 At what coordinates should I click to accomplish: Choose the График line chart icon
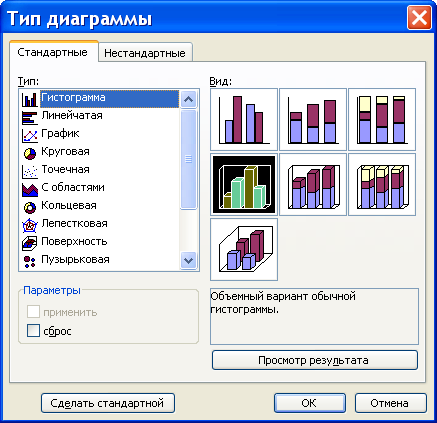pyautogui.click(x=30, y=135)
